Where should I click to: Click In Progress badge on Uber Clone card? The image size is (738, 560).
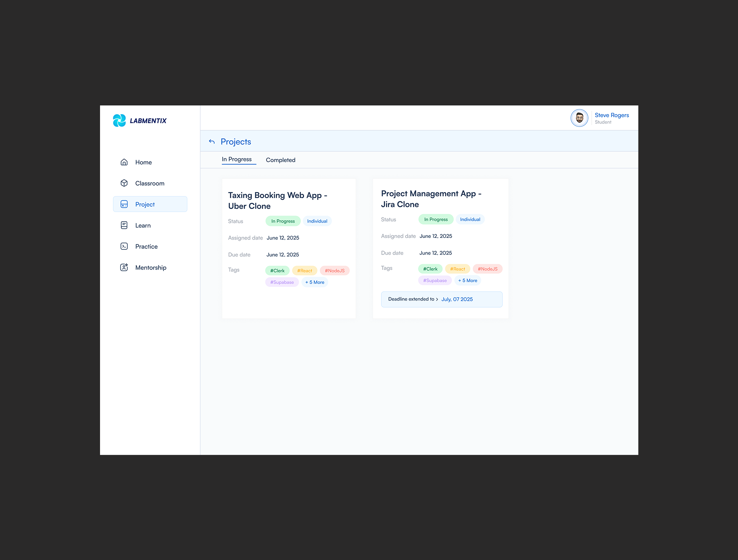[283, 221]
